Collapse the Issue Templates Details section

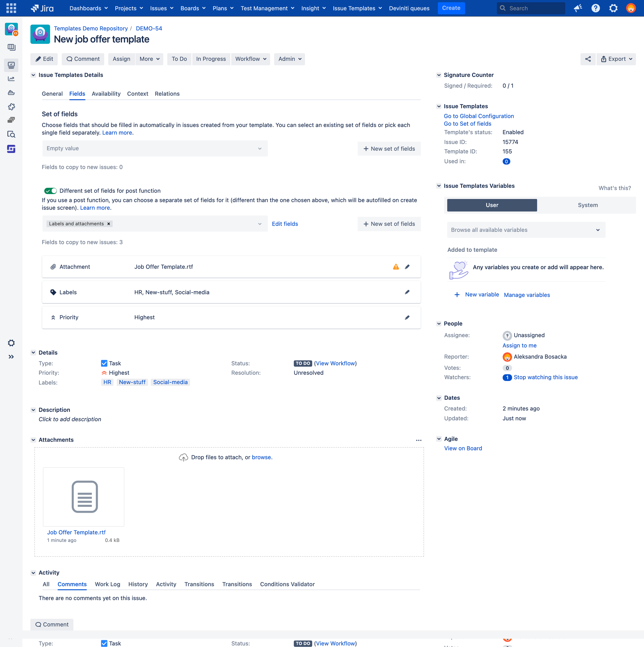tap(33, 75)
